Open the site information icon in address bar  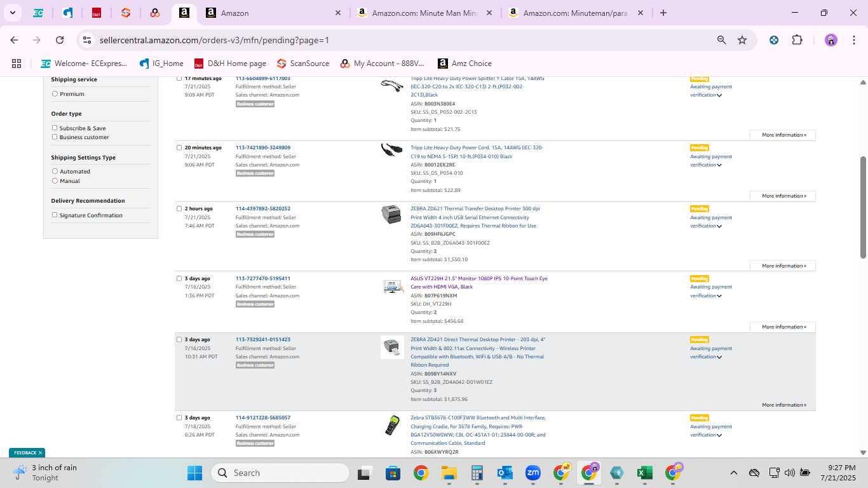87,40
